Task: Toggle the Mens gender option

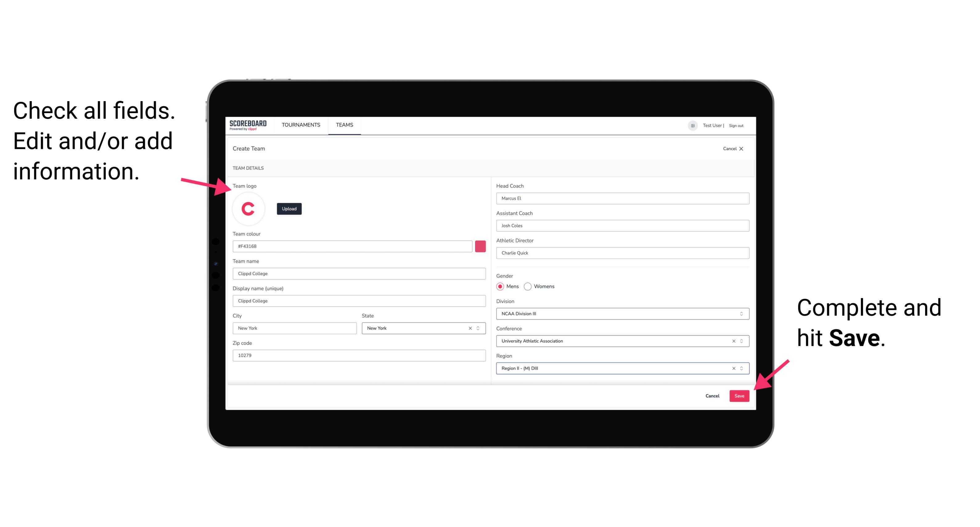Action: pos(500,287)
